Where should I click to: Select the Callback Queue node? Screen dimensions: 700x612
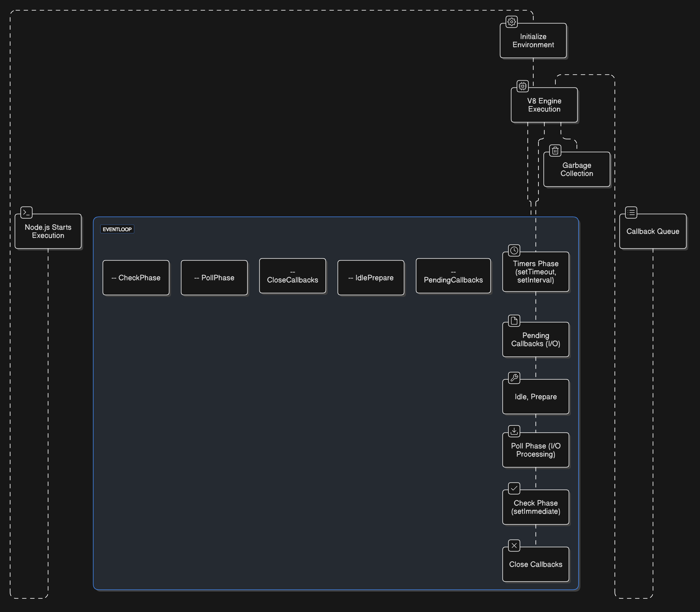pyautogui.click(x=653, y=231)
